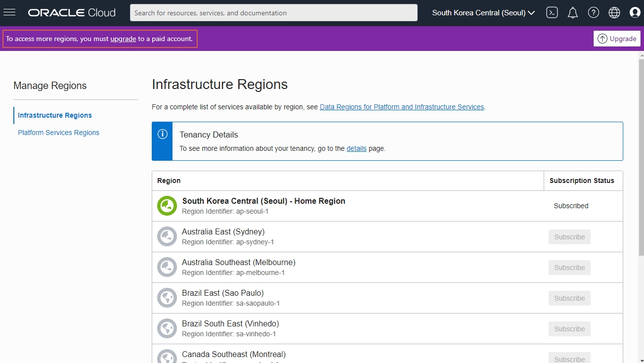Click the info icon in Tenancy Details
644x363 pixels.
[x=162, y=134]
